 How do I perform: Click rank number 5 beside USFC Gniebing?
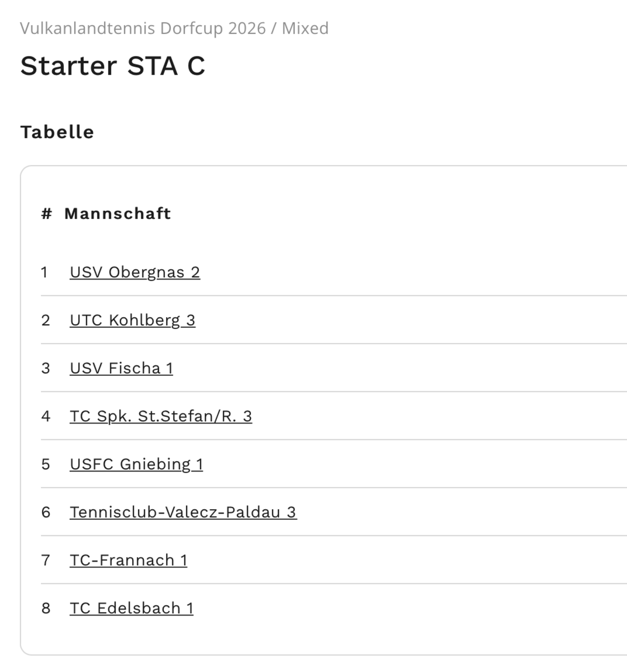pos(46,464)
